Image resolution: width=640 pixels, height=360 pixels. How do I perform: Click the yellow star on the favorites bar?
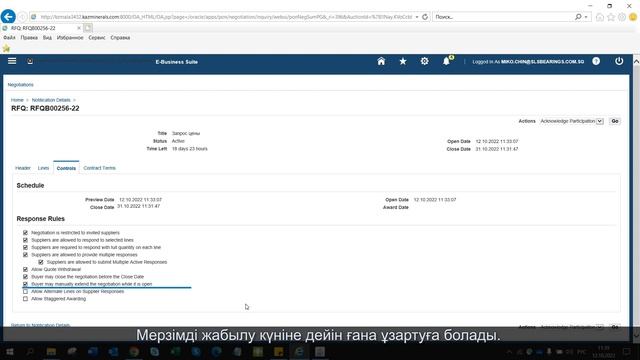tap(6, 48)
